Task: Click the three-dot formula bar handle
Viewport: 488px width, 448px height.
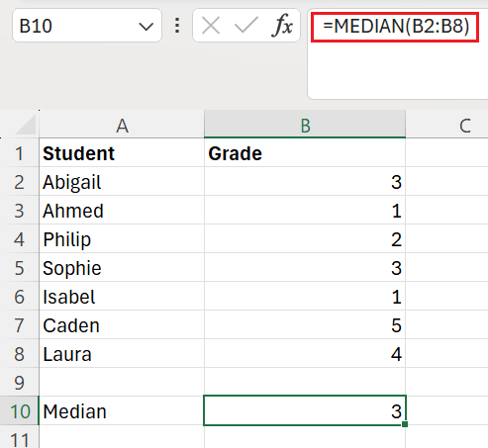Action: point(177,26)
